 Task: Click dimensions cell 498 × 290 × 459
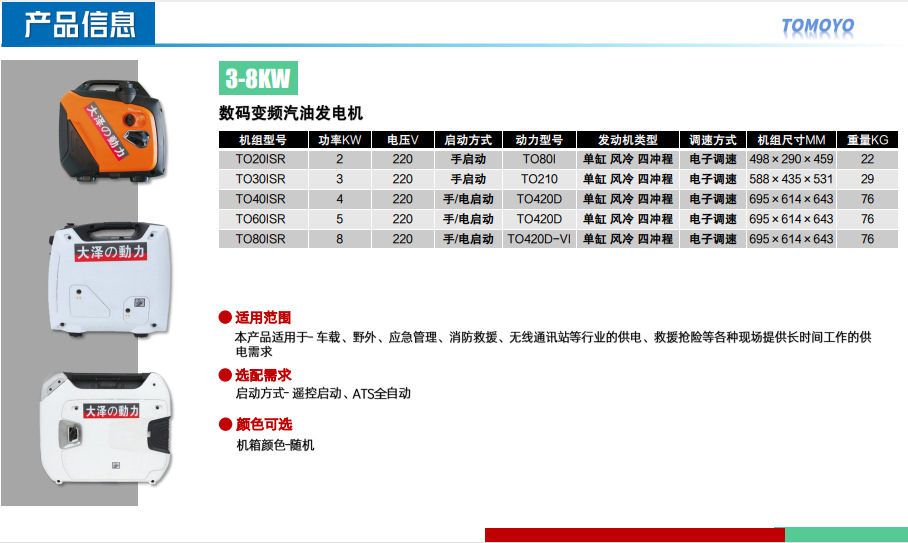pyautogui.click(x=791, y=159)
